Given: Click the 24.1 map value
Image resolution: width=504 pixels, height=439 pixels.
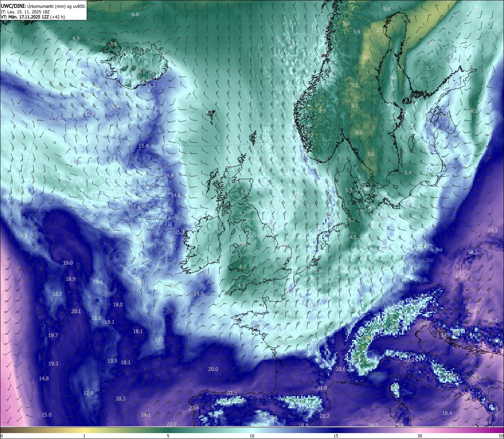Looking at the screenshot, I should [146, 415].
